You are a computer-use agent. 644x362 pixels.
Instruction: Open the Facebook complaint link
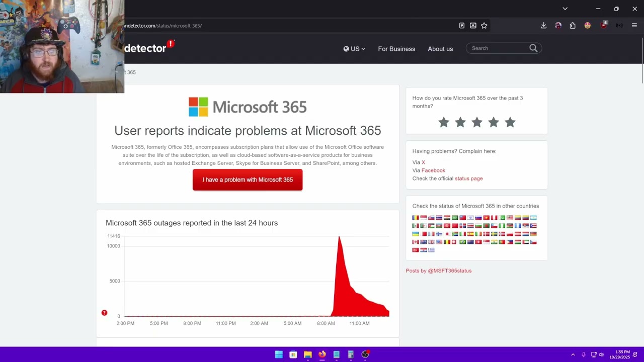(433, 170)
